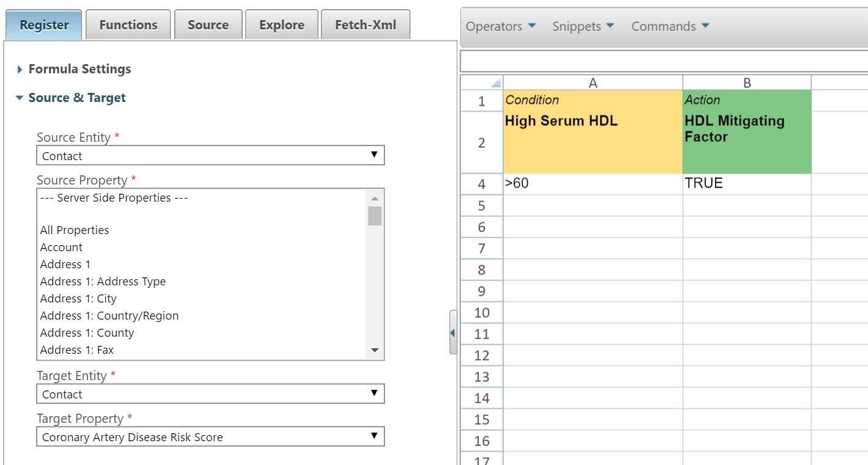Click the formula bar input field
This screenshot has height=465, width=868.
663,62
